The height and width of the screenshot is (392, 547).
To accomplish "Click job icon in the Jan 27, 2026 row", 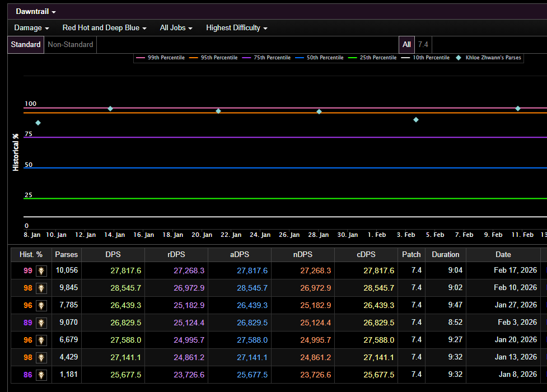I will tap(41, 305).
